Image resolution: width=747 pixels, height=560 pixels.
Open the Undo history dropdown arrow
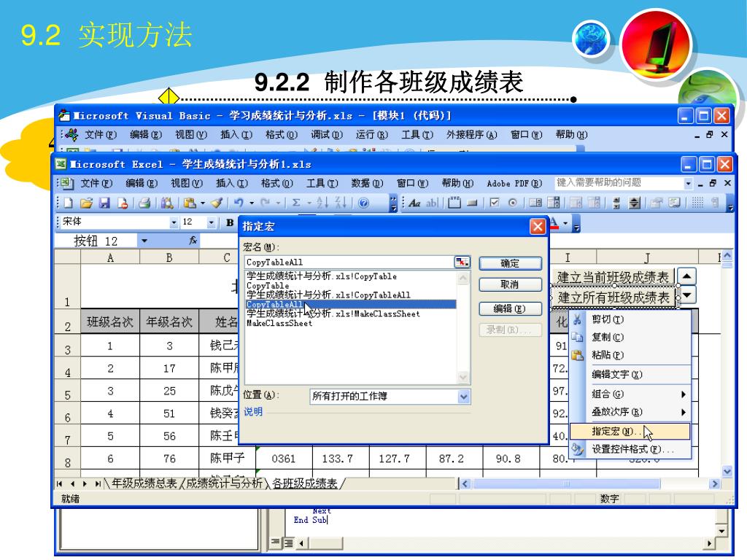pyautogui.click(x=252, y=203)
